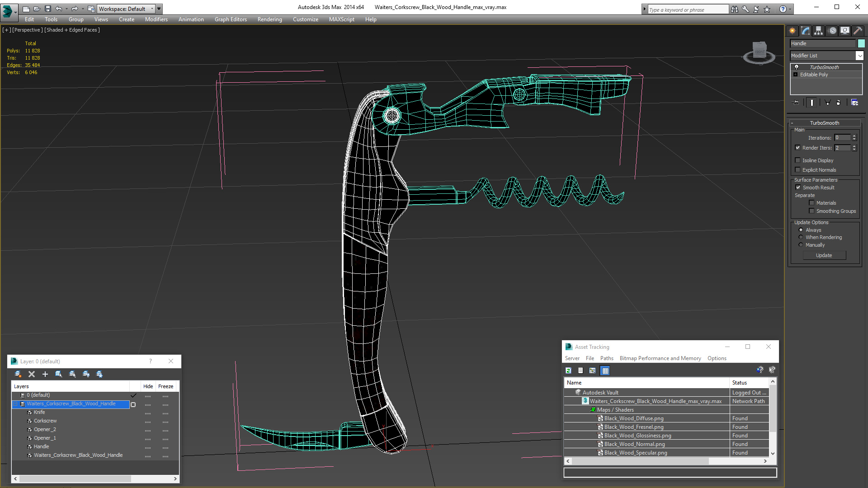
Task: Expand the Editable Poly plus sign
Action: click(x=796, y=75)
